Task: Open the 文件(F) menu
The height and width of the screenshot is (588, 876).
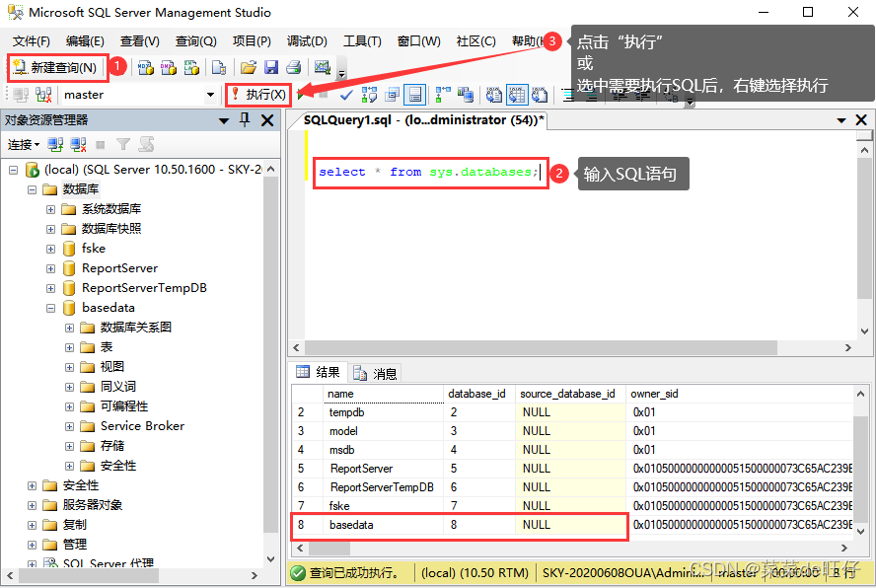Action: pos(31,40)
